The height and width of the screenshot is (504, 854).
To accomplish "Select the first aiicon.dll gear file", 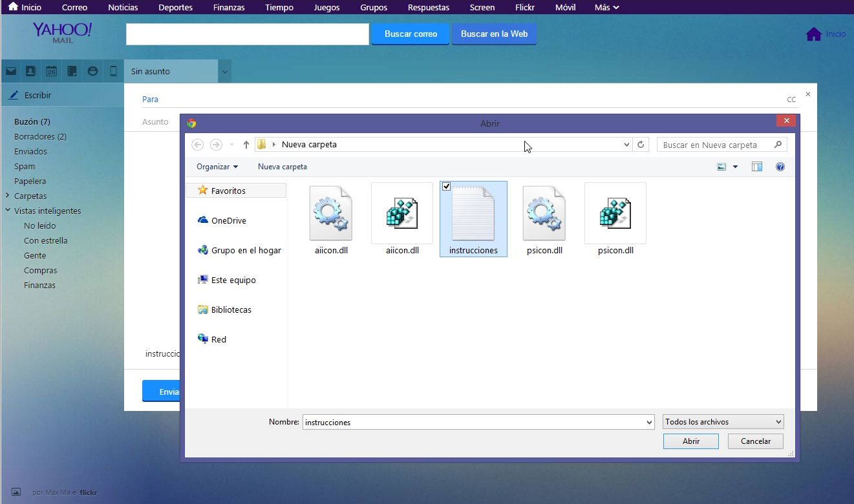I will point(331,220).
